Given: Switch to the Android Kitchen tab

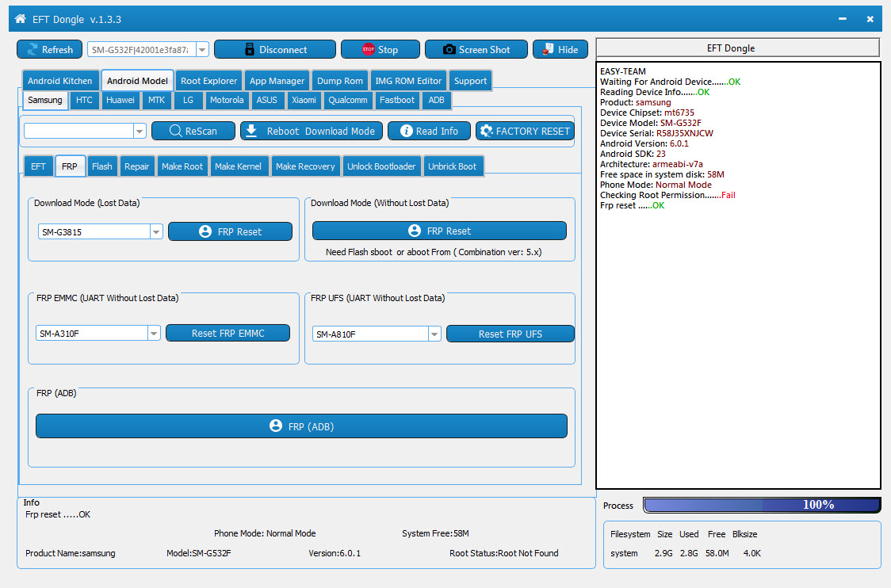Looking at the screenshot, I should click(60, 81).
